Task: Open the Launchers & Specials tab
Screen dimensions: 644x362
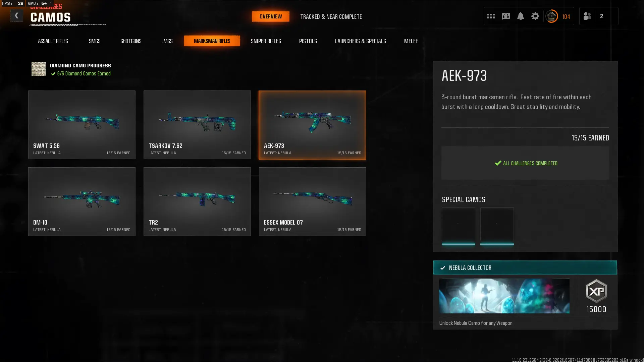Action: [x=360, y=41]
